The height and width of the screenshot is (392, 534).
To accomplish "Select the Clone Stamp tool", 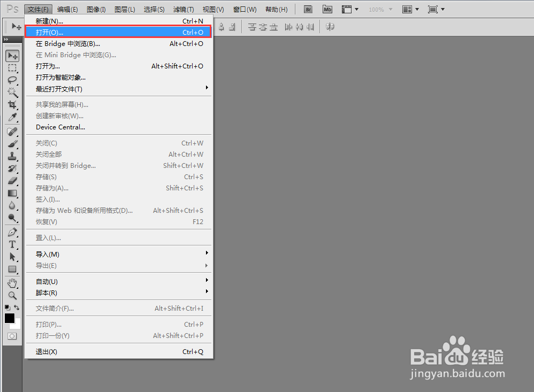I will [x=13, y=156].
